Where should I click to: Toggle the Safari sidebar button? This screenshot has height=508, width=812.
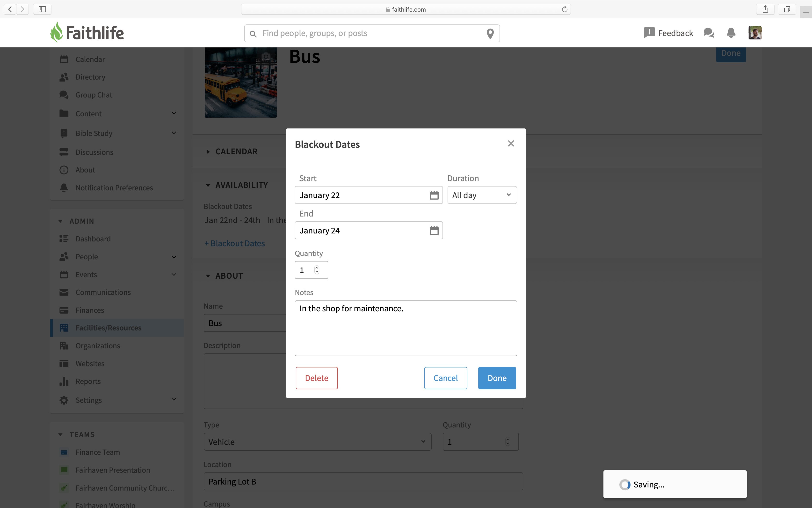pos(42,9)
